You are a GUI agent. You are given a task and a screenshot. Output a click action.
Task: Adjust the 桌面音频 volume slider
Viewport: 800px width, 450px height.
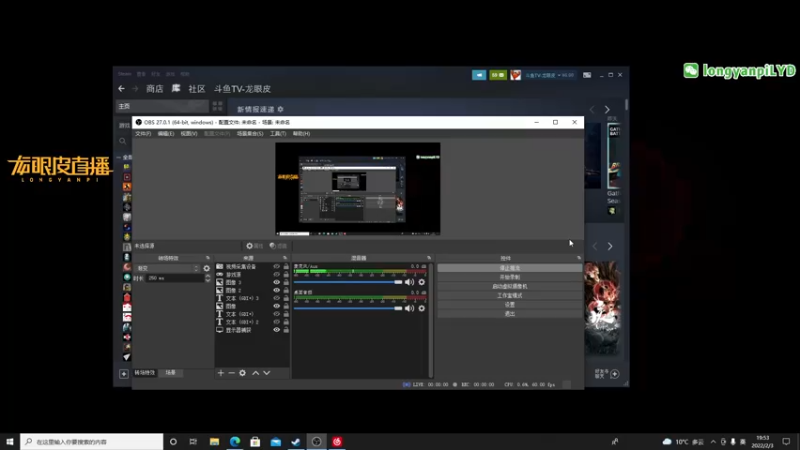pos(348,308)
